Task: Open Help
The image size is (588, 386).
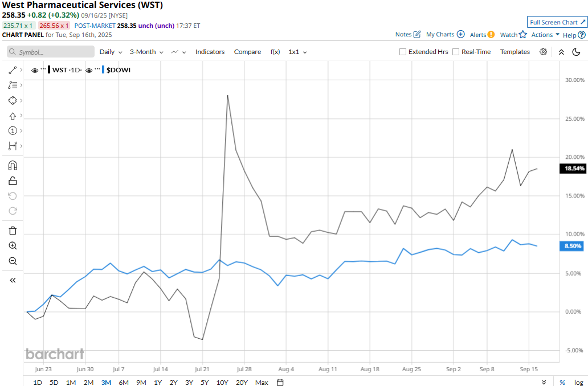Action: (x=574, y=35)
